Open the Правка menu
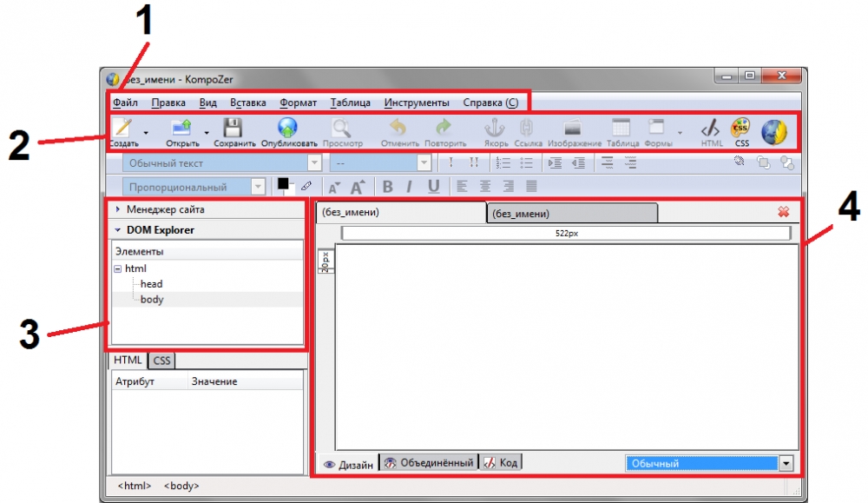This screenshot has height=503, width=868. tap(168, 103)
